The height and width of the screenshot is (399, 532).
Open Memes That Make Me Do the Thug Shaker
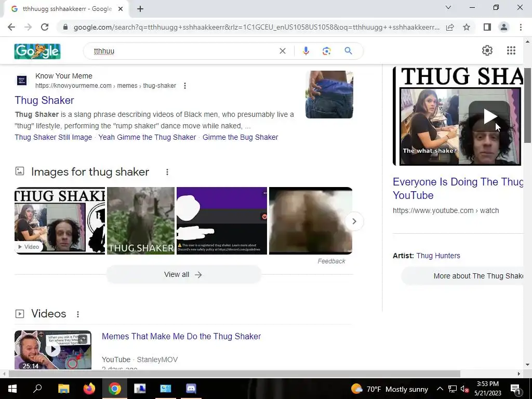point(181,337)
